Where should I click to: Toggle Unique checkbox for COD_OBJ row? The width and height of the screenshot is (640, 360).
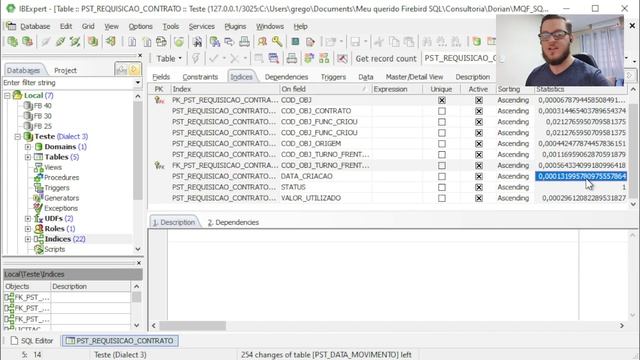pos(442,100)
